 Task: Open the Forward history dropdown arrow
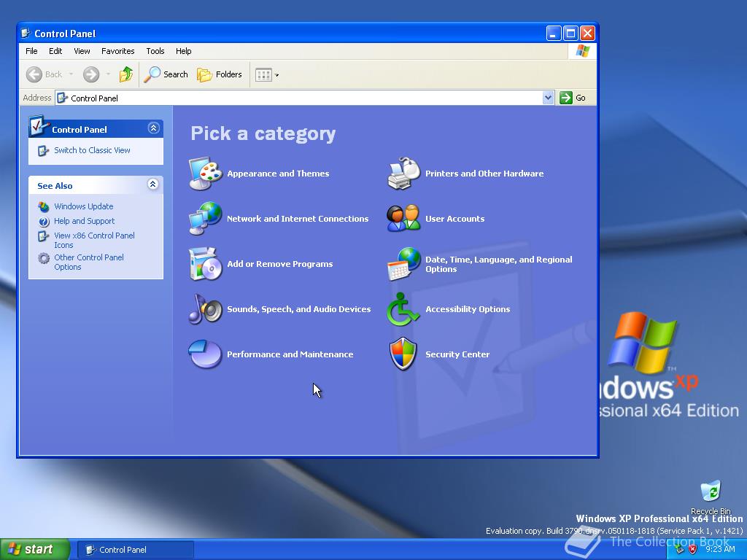pos(108,74)
